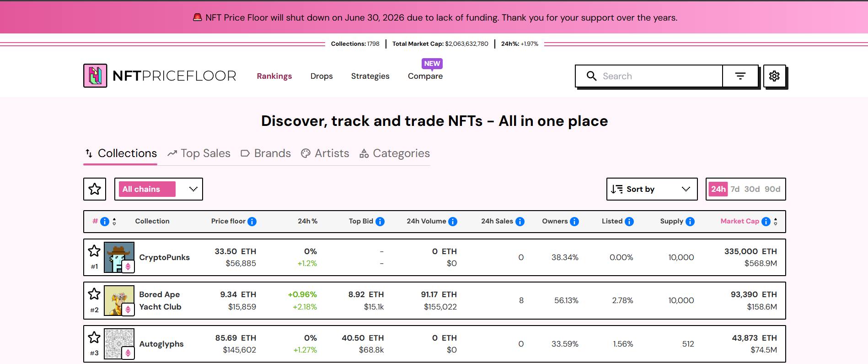This screenshot has width=868, height=364.
Task: Show info for the 24h Sales column
Action: [x=520, y=222]
